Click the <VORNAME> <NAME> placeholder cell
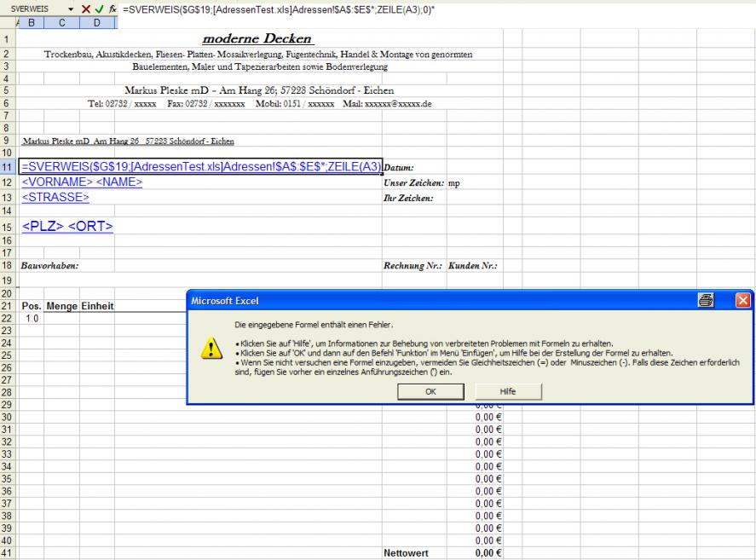The image size is (756, 560). [x=82, y=182]
